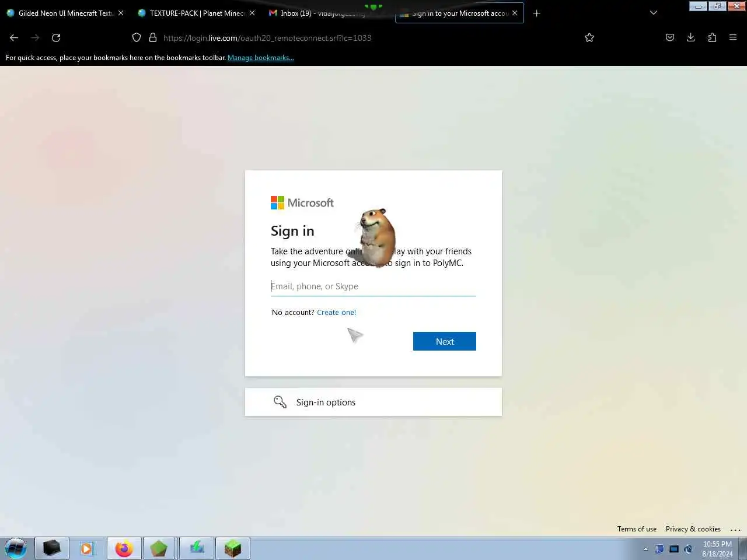The height and width of the screenshot is (560, 747).
Task: Open the media player taskbar icon
Action: click(x=87, y=548)
